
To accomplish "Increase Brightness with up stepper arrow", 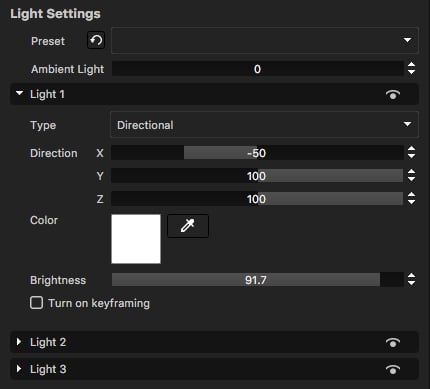I will pos(411,276).
